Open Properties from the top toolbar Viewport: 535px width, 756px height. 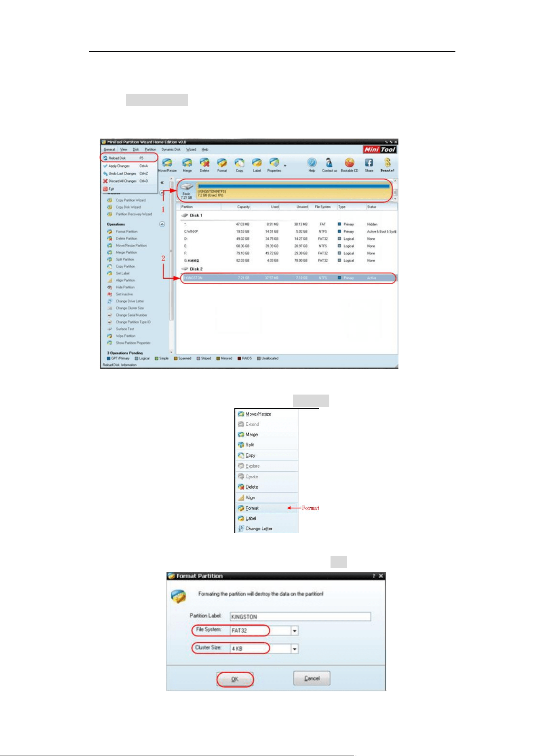click(274, 165)
